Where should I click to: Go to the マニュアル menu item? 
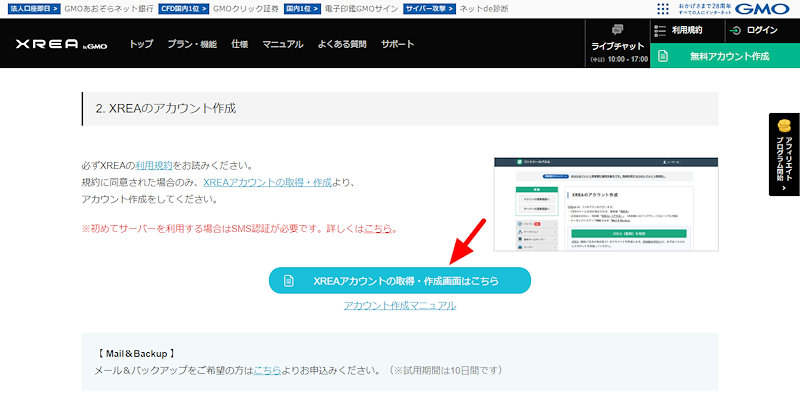tap(283, 45)
